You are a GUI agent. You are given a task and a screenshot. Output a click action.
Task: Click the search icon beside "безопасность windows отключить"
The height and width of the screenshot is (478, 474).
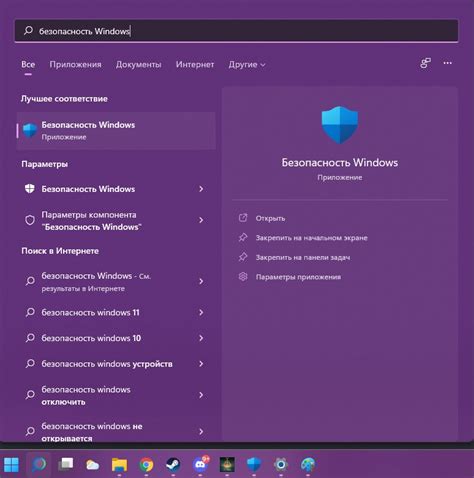point(30,395)
